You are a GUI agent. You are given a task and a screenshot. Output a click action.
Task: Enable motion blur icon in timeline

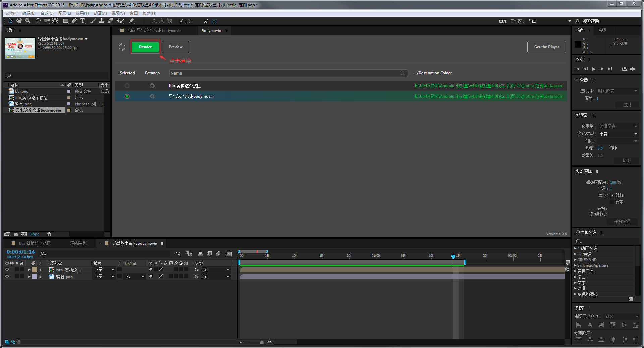pyautogui.click(x=218, y=254)
